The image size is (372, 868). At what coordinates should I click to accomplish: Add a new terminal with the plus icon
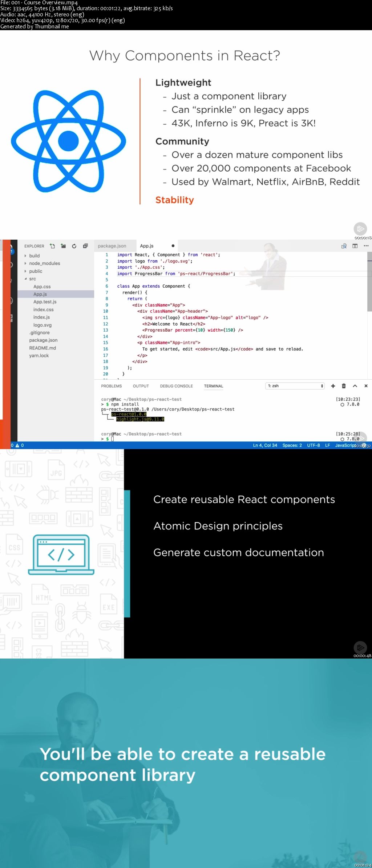(x=333, y=386)
